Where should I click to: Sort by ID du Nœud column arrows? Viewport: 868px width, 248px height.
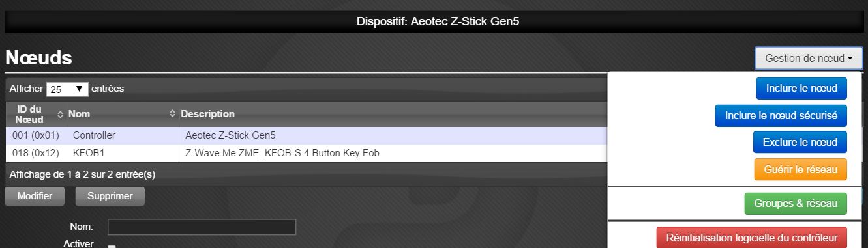61,114
